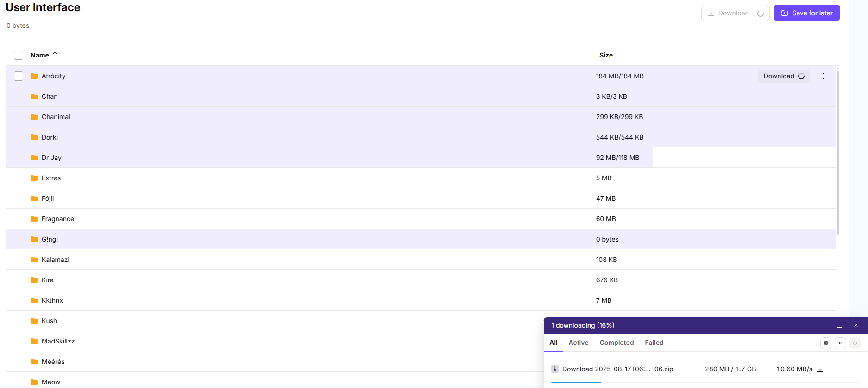Close the downloading panel

(856, 325)
